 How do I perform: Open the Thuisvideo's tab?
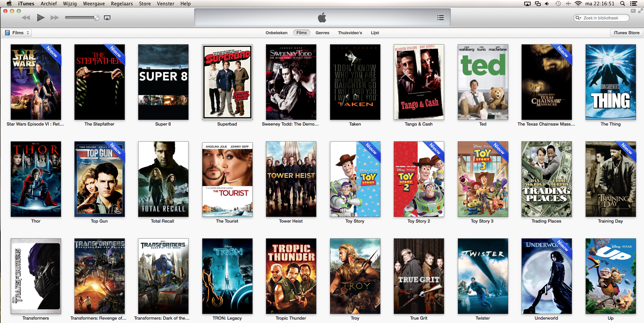pos(350,33)
